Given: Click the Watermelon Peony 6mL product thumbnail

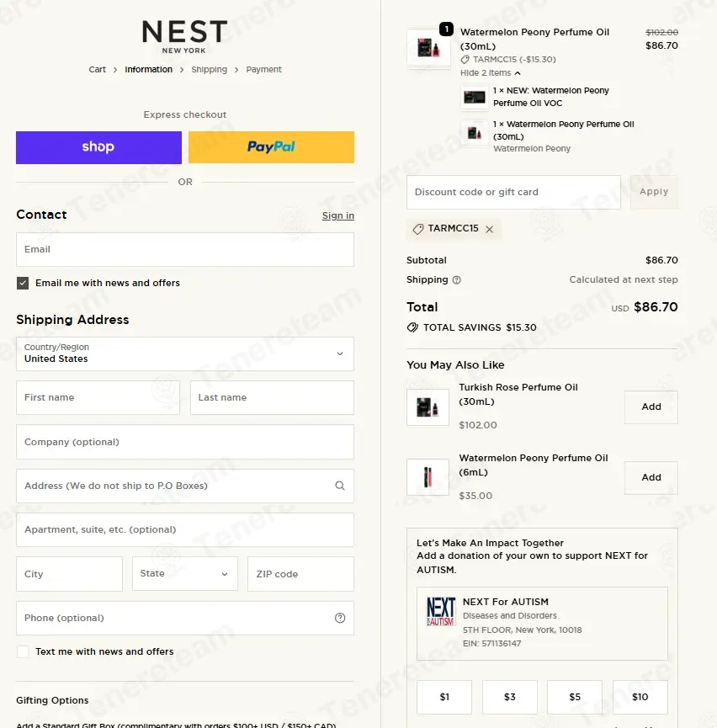Looking at the screenshot, I should point(428,477).
